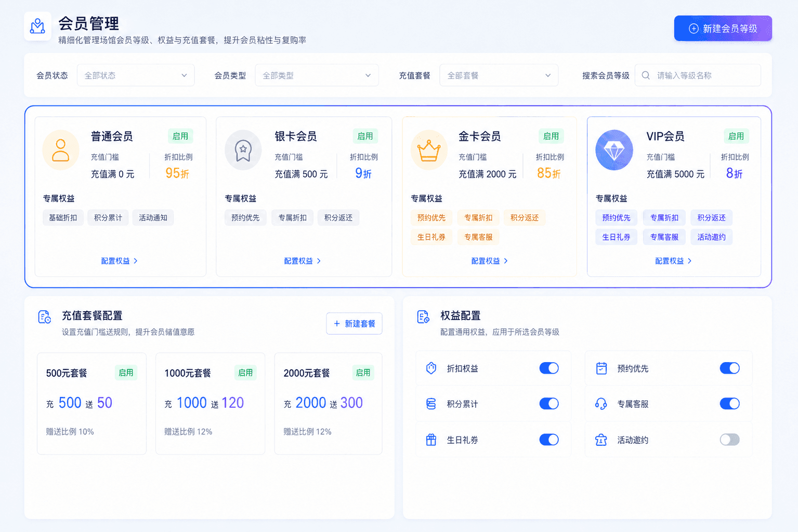
Task: Click the 权益配置 section icon
Action: tap(423, 316)
